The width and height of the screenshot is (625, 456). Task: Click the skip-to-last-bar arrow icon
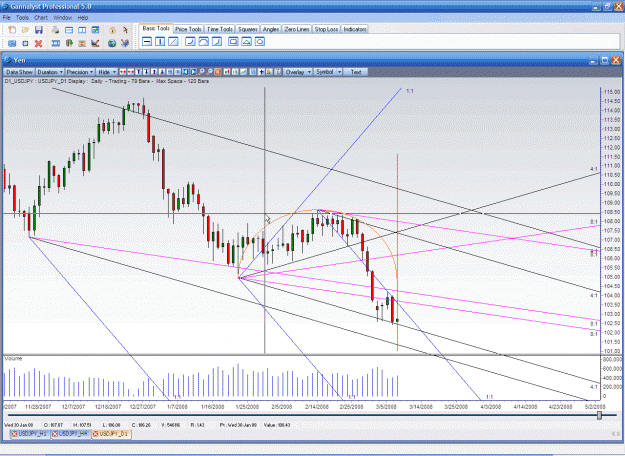[193, 72]
